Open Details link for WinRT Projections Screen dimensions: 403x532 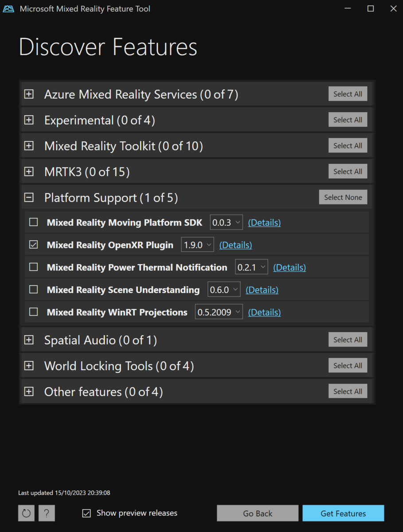point(264,312)
